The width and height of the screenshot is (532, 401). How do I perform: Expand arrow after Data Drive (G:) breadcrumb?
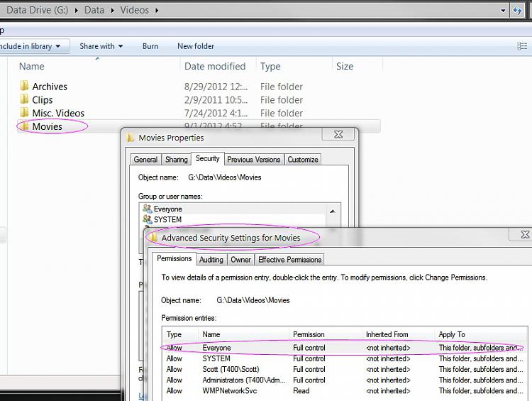pos(77,11)
